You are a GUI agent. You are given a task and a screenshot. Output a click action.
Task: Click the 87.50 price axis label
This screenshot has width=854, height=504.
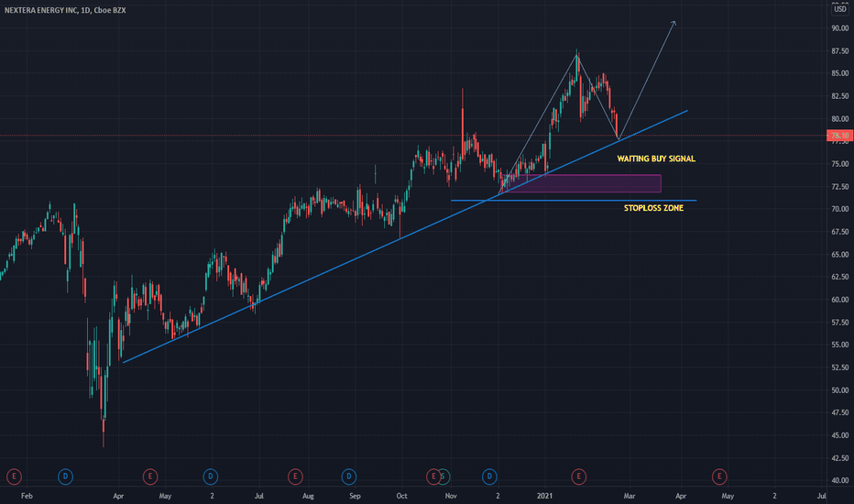[x=840, y=51]
